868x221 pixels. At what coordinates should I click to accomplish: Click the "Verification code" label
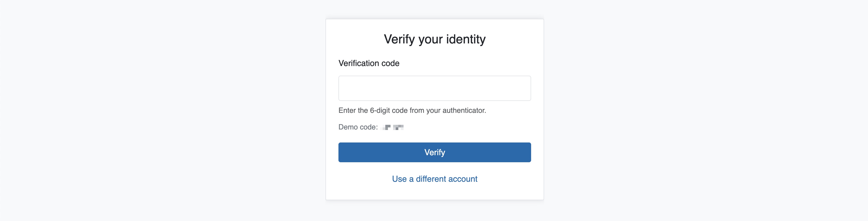click(x=369, y=63)
